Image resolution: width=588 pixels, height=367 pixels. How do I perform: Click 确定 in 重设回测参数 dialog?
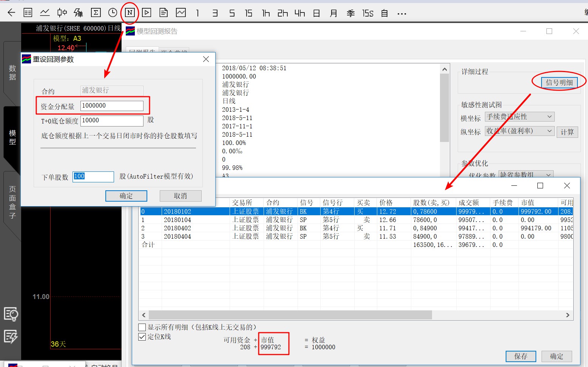[x=126, y=196]
